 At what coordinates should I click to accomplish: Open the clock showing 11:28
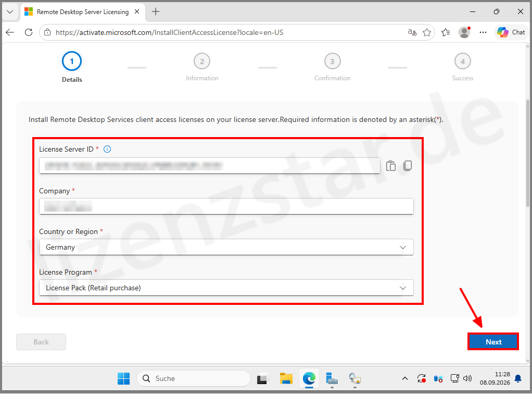(x=495, y=378)
